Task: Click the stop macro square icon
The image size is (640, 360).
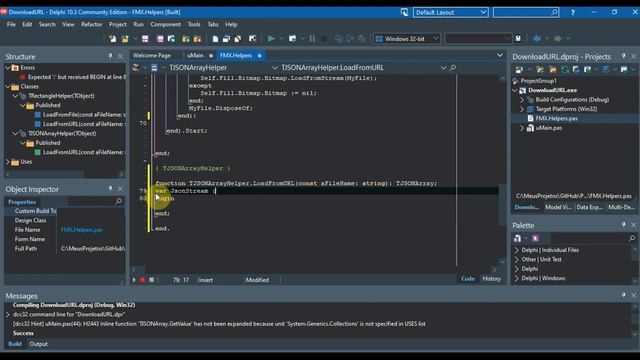Action: pyautogui.click(x=151, y=280)
